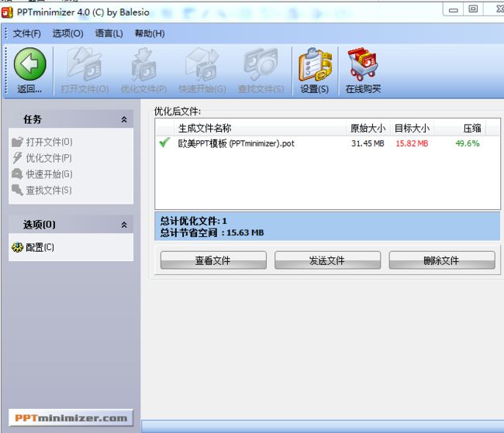Click the greyed 查找文件(S) toolbar icon
504x433 pixels.
261,64
